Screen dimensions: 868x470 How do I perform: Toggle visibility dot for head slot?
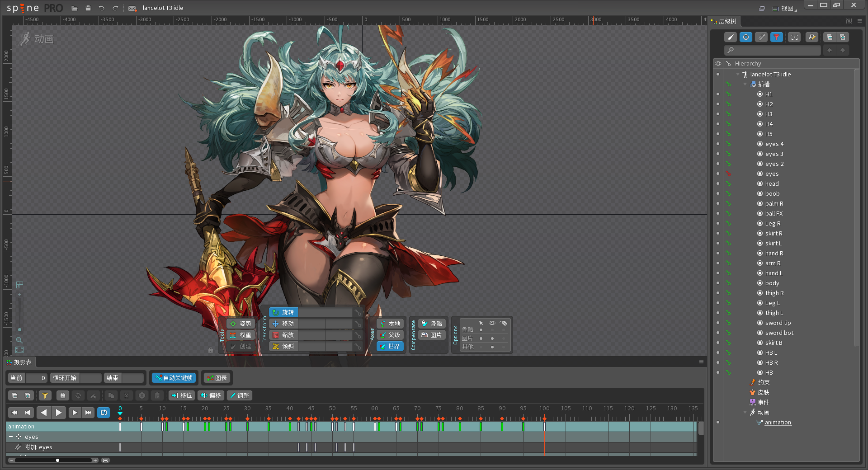(718, 183)
